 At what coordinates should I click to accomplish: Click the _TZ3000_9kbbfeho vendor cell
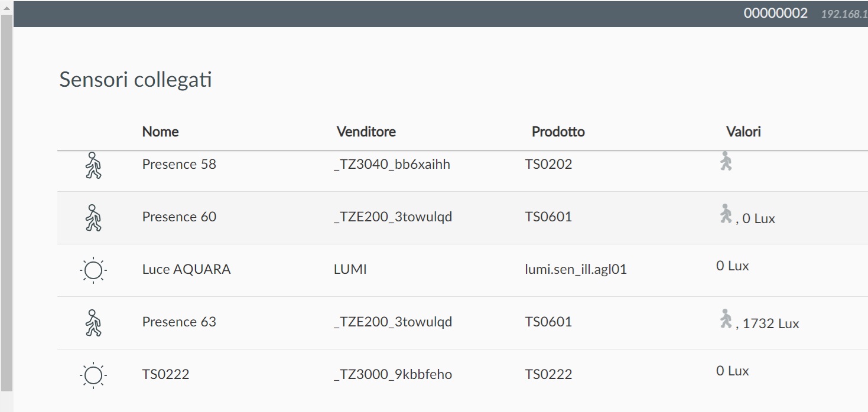[x=393, y=374]
